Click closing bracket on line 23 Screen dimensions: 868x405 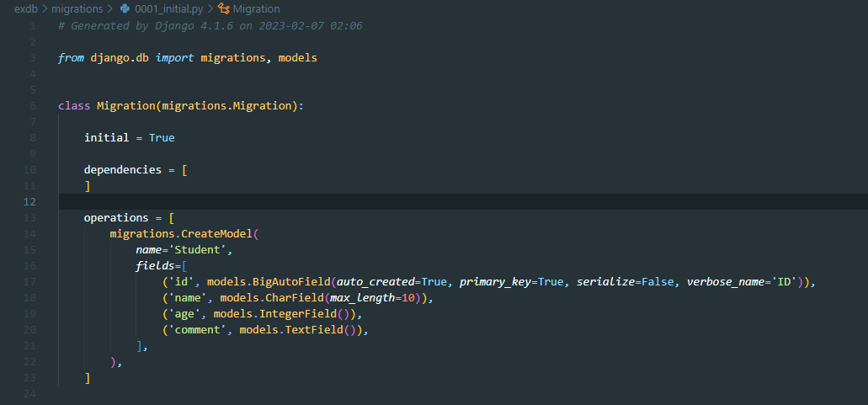point(88,378)
